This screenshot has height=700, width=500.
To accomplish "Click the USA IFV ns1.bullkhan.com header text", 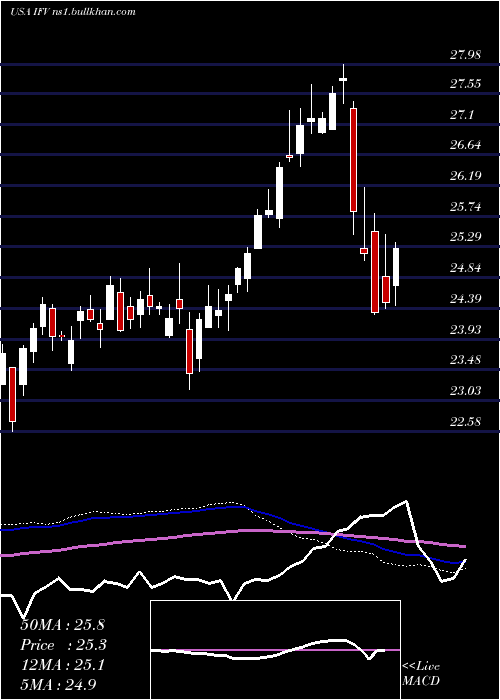I will click(x=73, y=12).
